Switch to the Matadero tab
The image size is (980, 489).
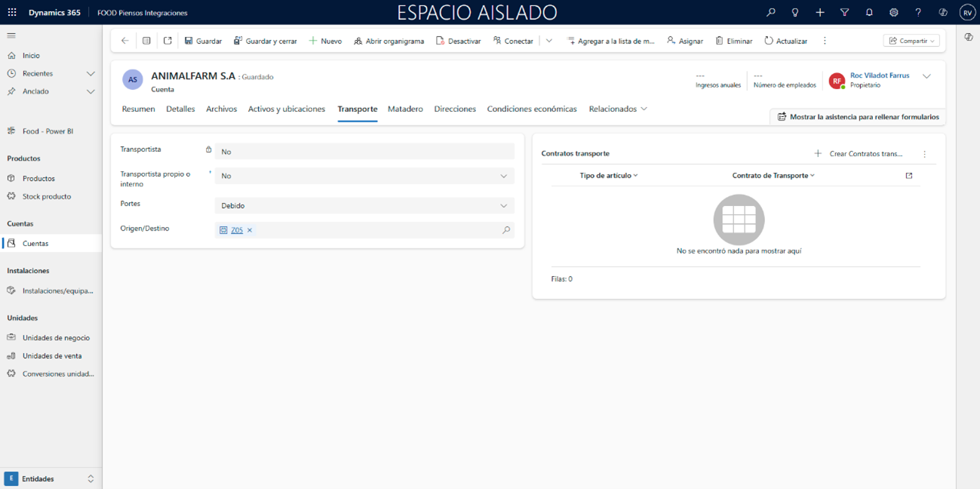405,109
